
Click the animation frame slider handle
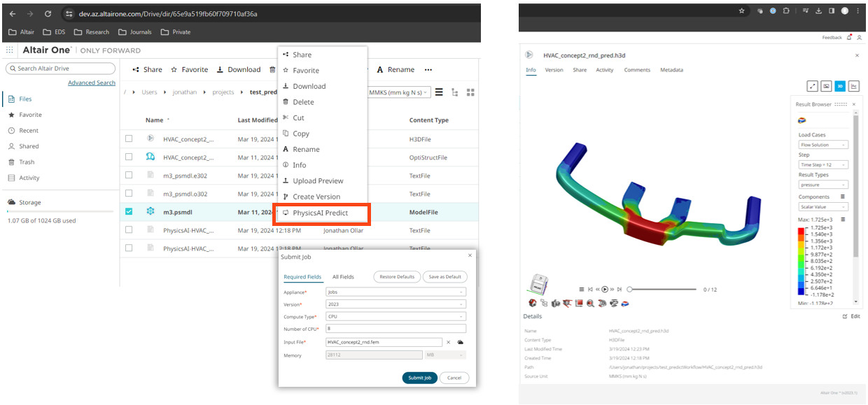pos(629,289)
